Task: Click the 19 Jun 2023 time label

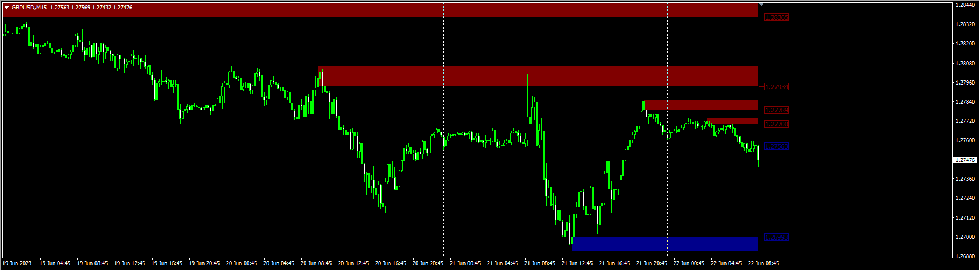Action: tap(17, 263)
